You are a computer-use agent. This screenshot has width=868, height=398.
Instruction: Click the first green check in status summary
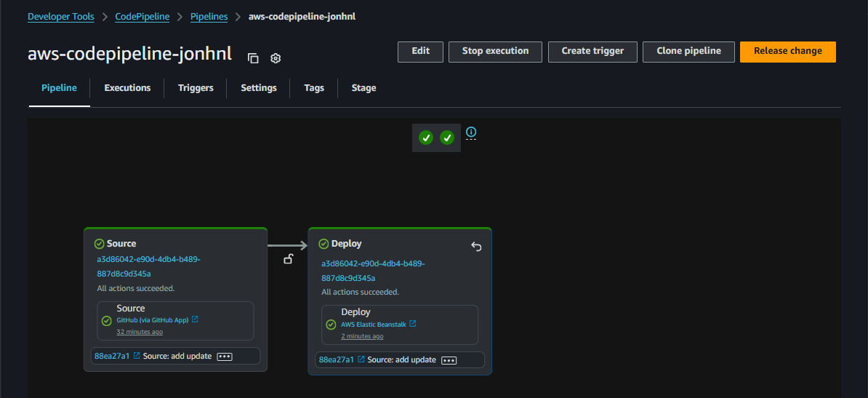[x=426, y=138]
